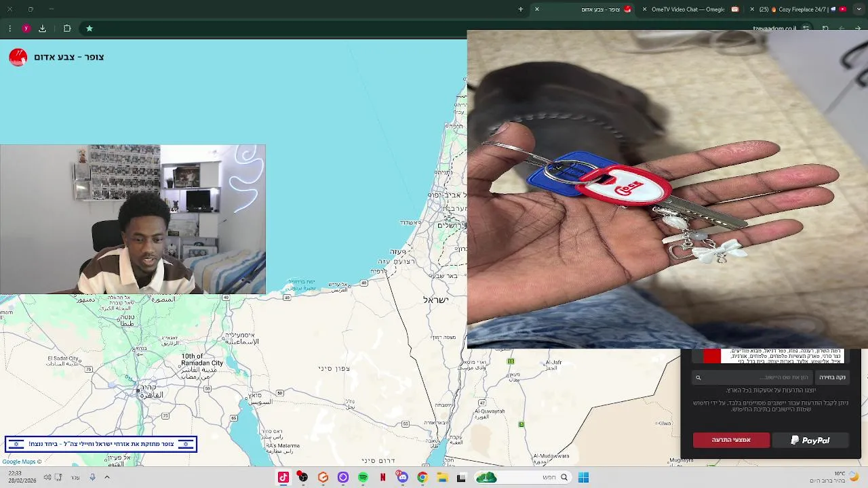Switch to the OmeTV Video Chat tab
868x488 pixels.
[691, 9]
